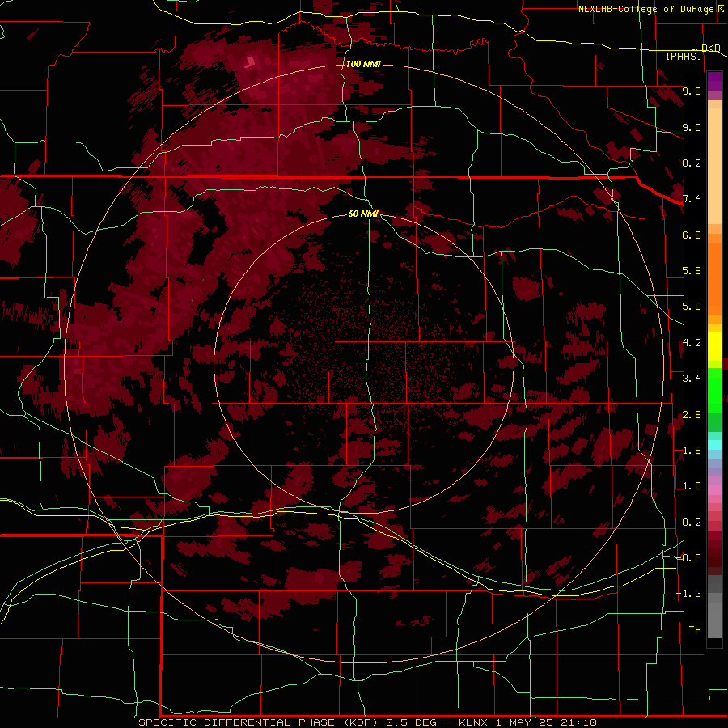Click the yellow section of the color bar
Viewport: 728px width, 728px height.
tap(714, 346)
